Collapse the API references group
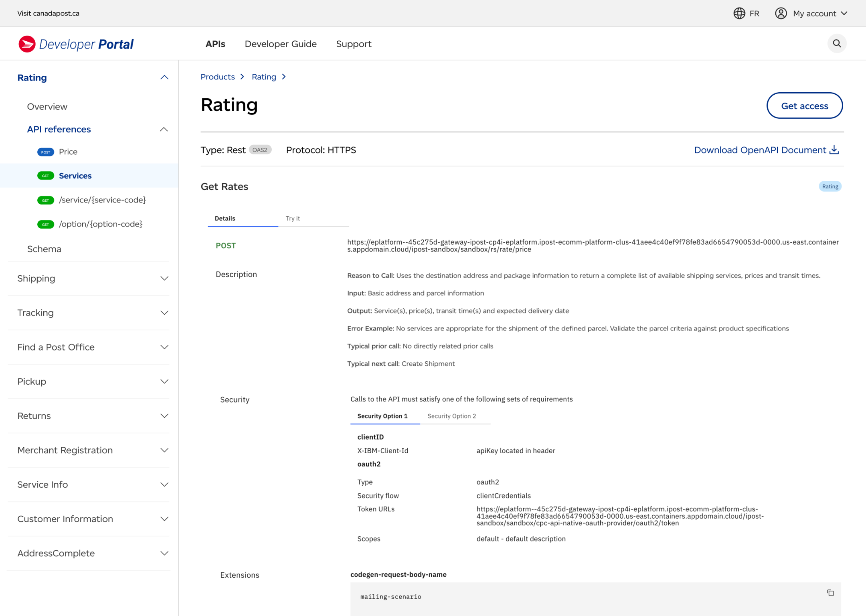The width and height of the screenshot is (866, 616). (164, 129)
